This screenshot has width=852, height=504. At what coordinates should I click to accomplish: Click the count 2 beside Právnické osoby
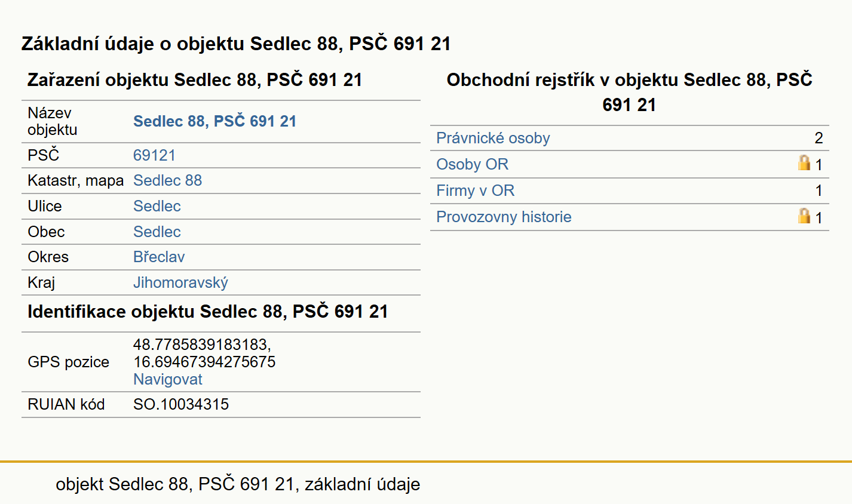[819, 138]
